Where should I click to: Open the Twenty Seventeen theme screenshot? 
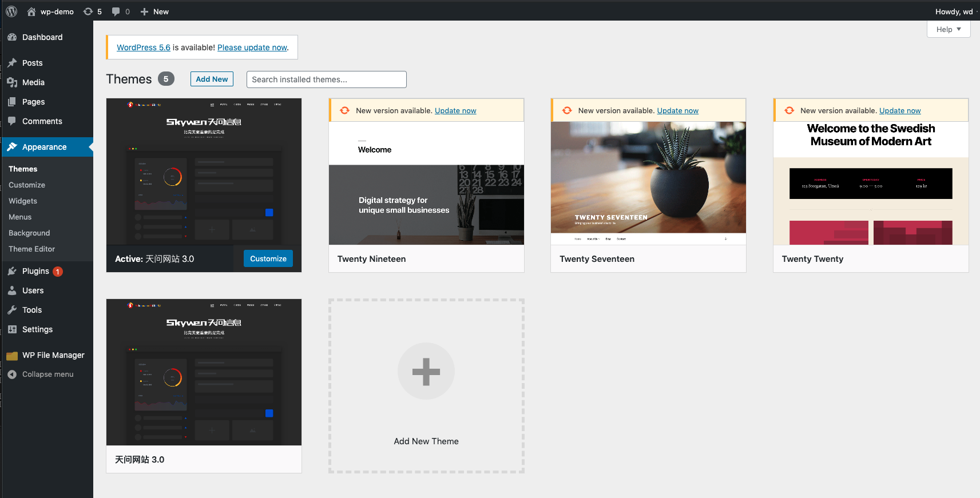pyautogui.click(x=648, y=183)
